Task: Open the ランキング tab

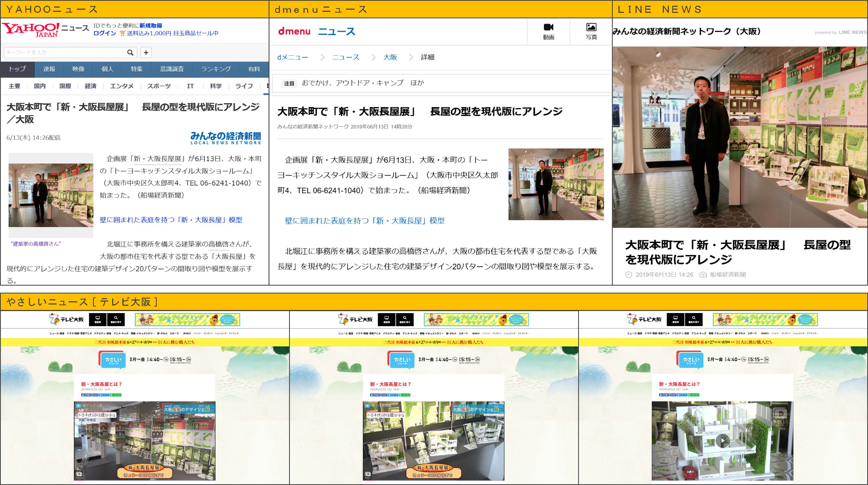Action: click(216, 69)
